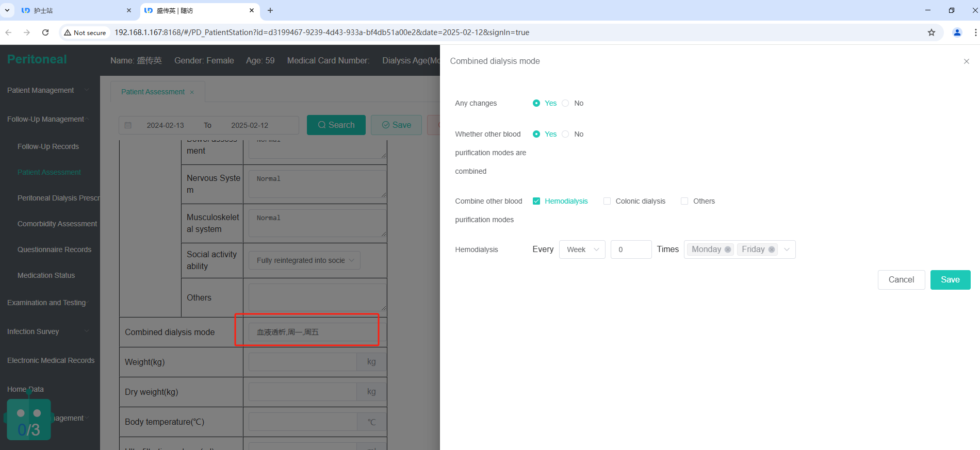The width and height of the screenshot is (980, 450).
Task: Click the Body temperature input field
Action: [303, 422]
